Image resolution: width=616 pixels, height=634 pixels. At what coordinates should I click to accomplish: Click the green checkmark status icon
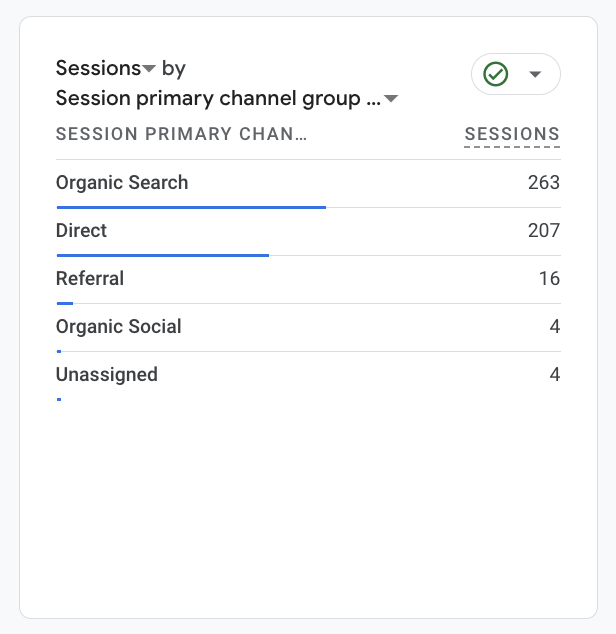pos(496,74)
